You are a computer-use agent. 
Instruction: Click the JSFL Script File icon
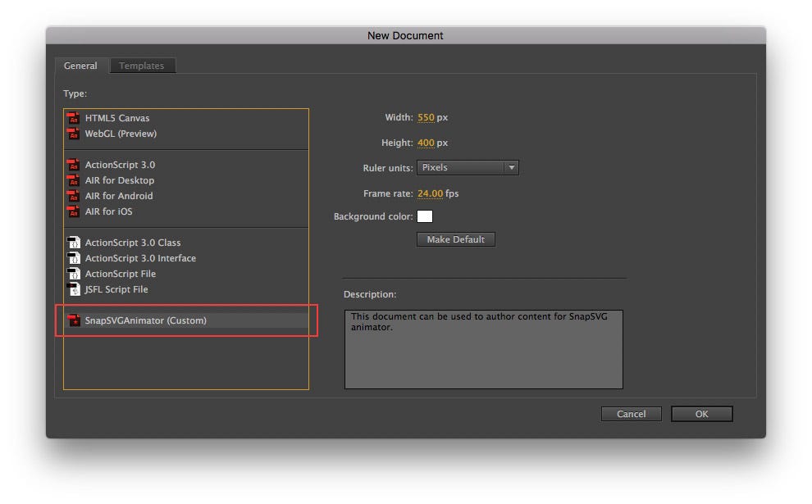[x=74, y=288]
